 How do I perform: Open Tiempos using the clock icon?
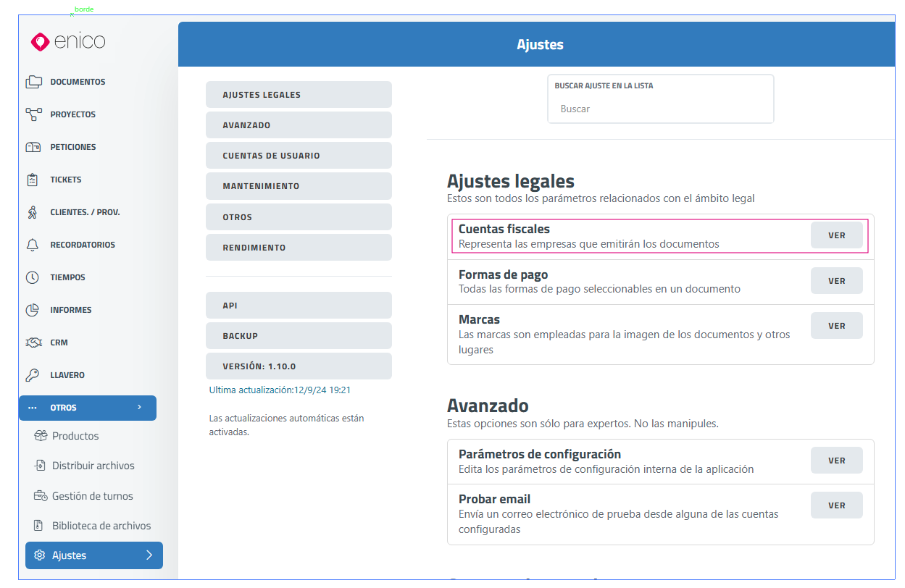(33, 277)
